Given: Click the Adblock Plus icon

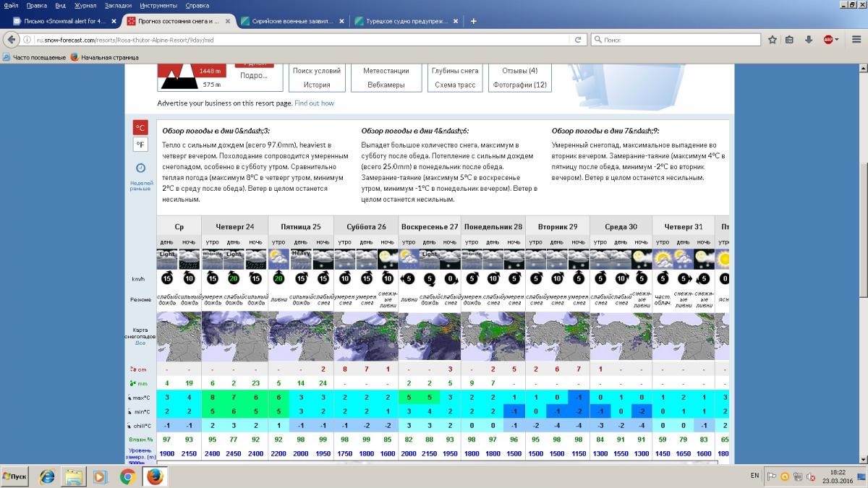Looking at the screenshot, I should pyautogui.click(x=827, y=40).
